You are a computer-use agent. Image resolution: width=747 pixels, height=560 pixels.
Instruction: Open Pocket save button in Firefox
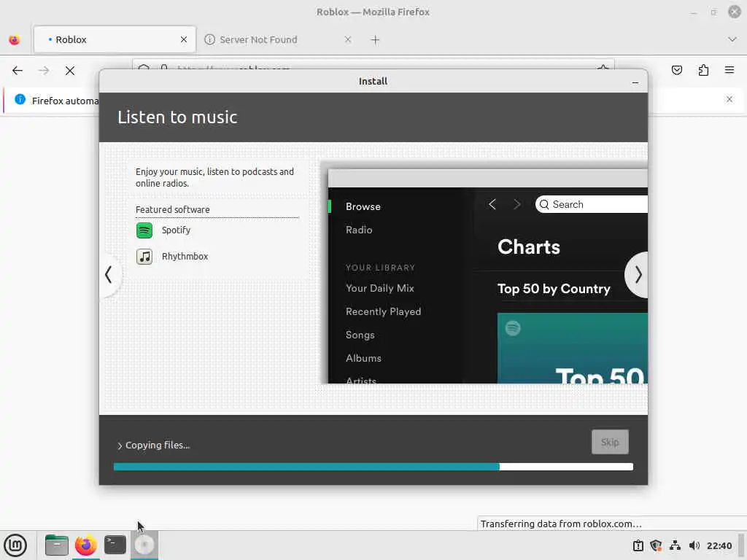coord(676,71)
